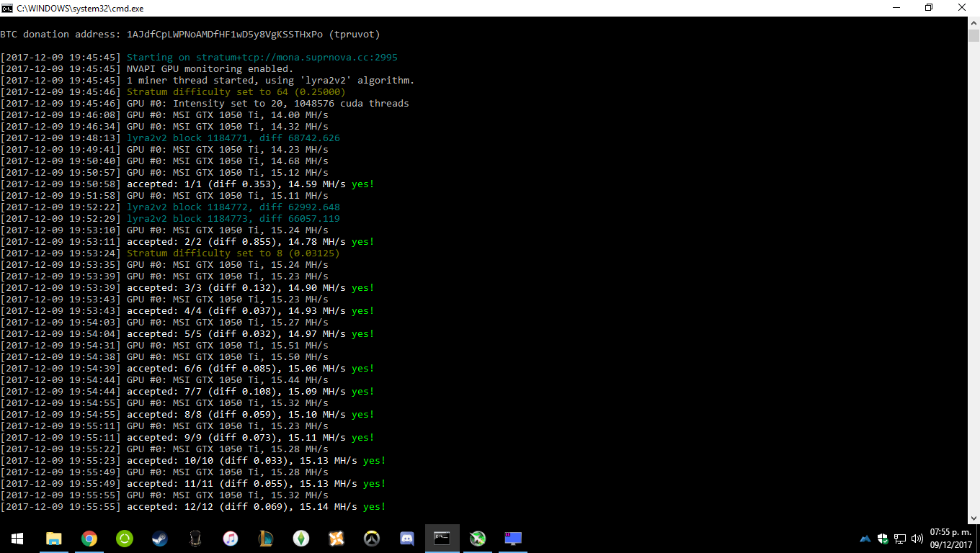Close the cmd.exe window
This screenshot has width=980, height=553.
(963, 7)
